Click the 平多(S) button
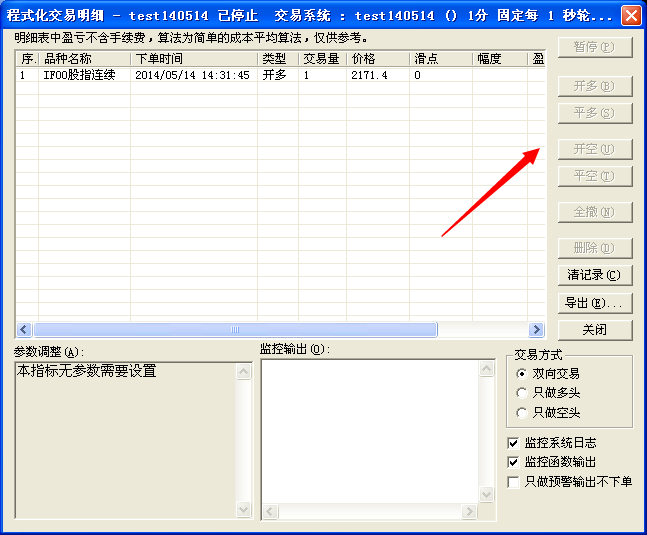The height and width of the screenshot is (535, 647). pos(595,113)
